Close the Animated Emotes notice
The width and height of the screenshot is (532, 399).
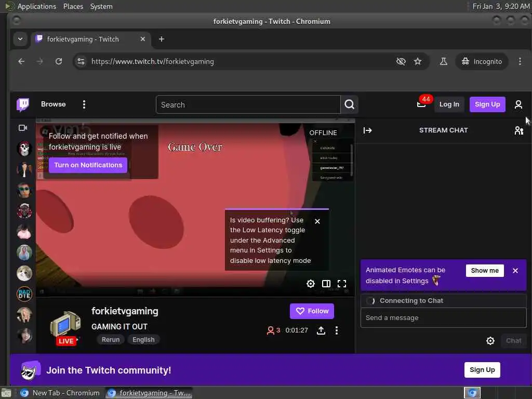coord(515,270)
